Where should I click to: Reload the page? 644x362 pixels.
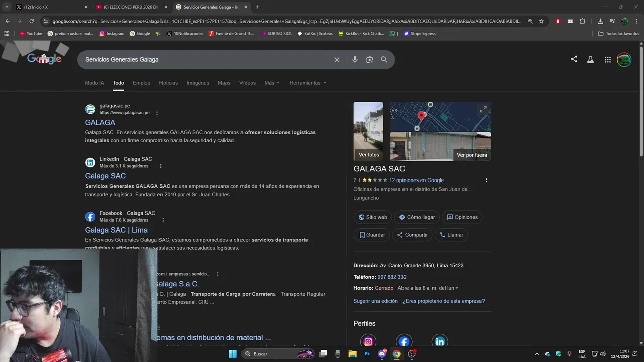31,21
